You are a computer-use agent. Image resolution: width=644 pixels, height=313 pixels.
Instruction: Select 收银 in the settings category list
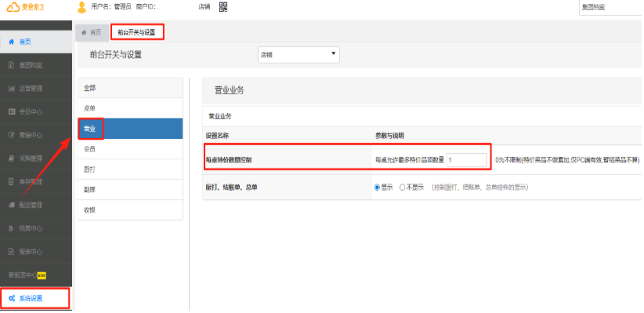pyautogui.click(x=130, y=210)
